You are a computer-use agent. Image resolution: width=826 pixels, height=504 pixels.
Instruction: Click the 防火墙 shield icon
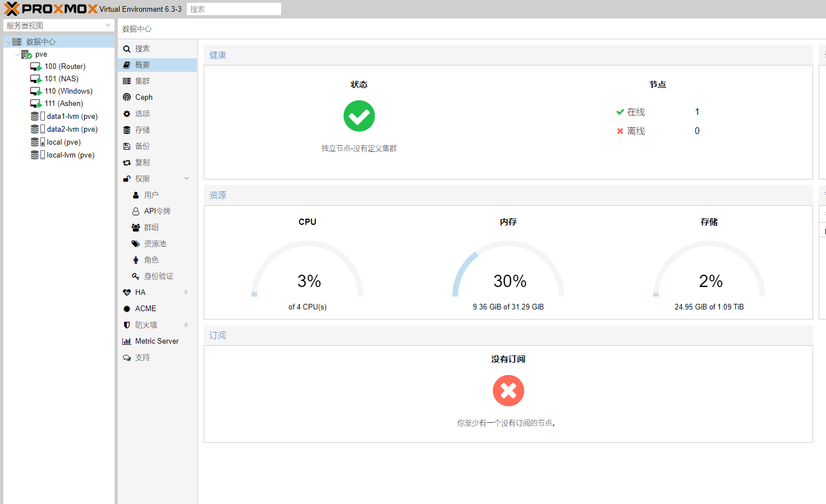point(127,325)
